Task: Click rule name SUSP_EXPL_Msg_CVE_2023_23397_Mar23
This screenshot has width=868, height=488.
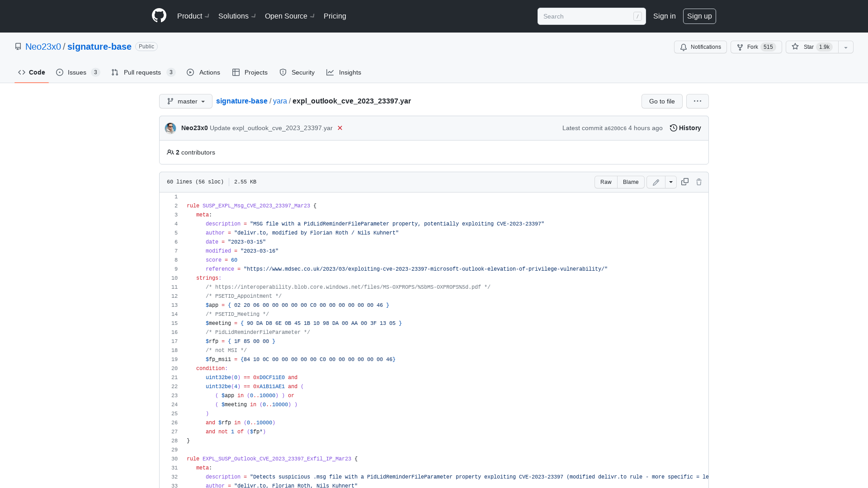Action: [x=256, y=206]
